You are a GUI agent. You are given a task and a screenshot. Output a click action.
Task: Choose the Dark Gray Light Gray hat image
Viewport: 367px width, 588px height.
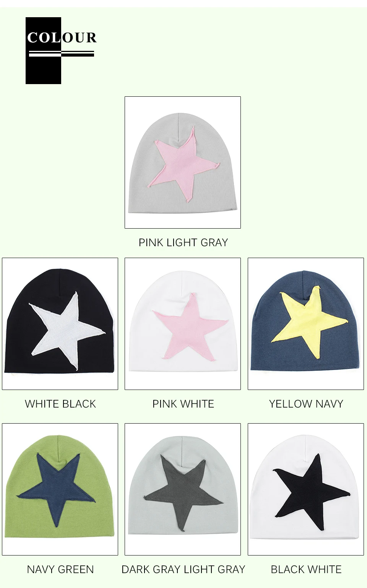tap(183, 489)
